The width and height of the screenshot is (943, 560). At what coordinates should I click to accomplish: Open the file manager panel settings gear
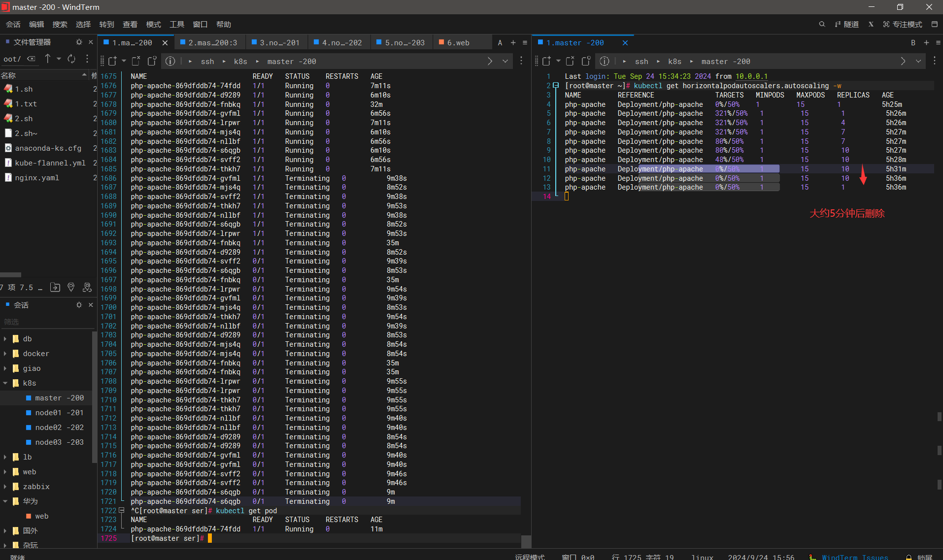(79, 42)
